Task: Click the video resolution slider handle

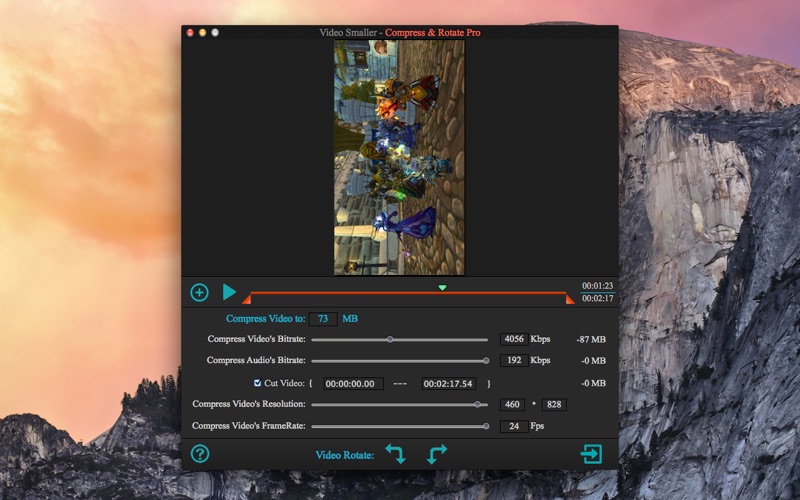Action: (x=478, y=405)
